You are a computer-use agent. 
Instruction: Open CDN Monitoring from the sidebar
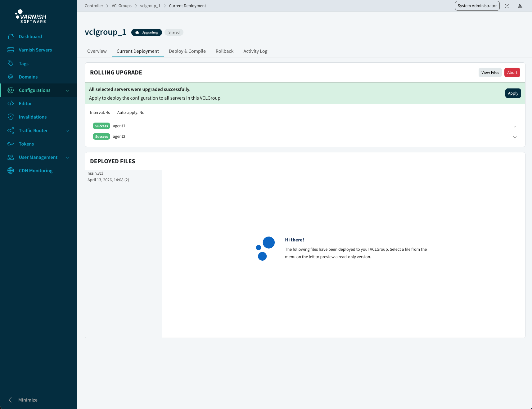35,170
